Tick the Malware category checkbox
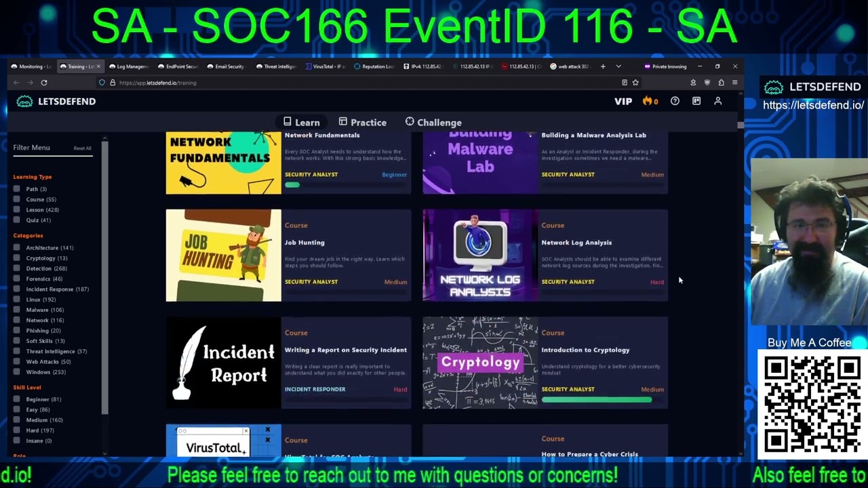The width and height of the screenshot is (868, 488). (x=16, y=310)
